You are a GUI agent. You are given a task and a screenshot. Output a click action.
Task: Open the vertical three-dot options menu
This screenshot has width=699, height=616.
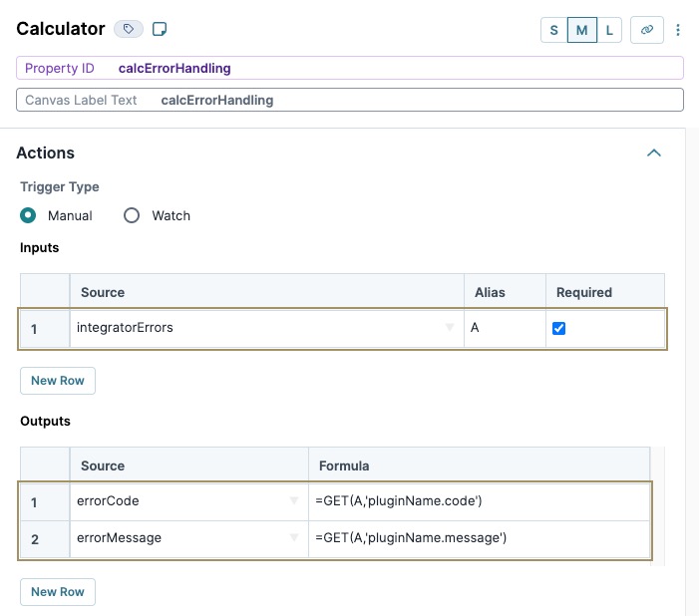tap(678, 30)
